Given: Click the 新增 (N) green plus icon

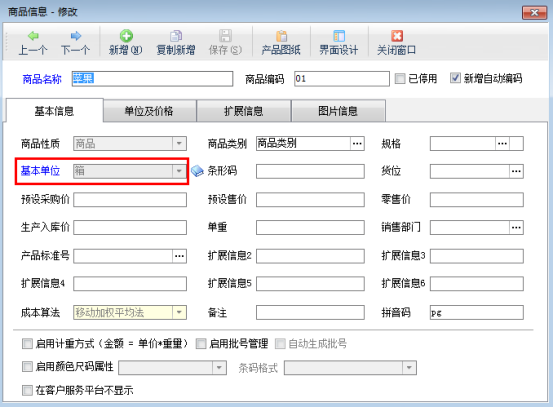Looking at the screenshot, I should 126,36.
